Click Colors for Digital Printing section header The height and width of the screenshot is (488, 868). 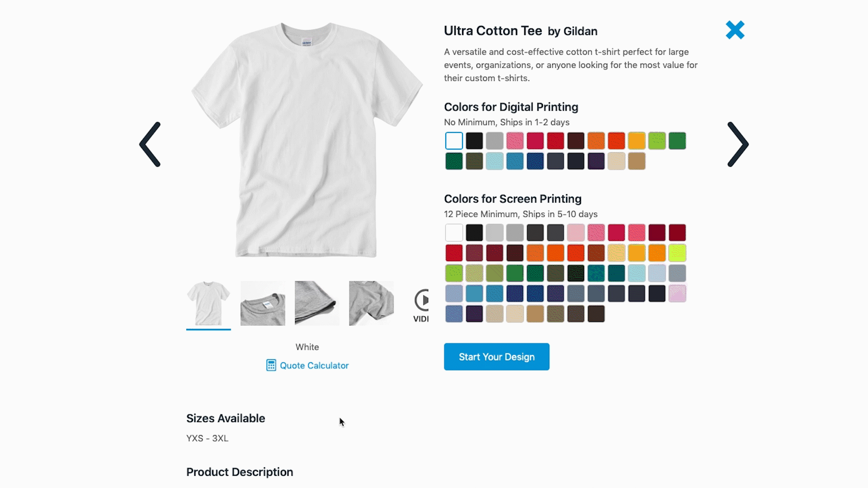511,107
